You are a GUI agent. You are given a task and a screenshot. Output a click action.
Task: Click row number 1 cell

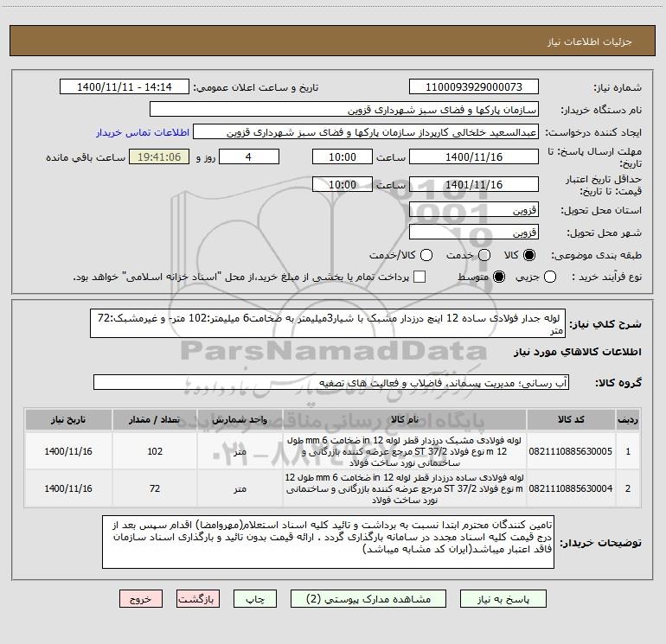tap(628, 451)
